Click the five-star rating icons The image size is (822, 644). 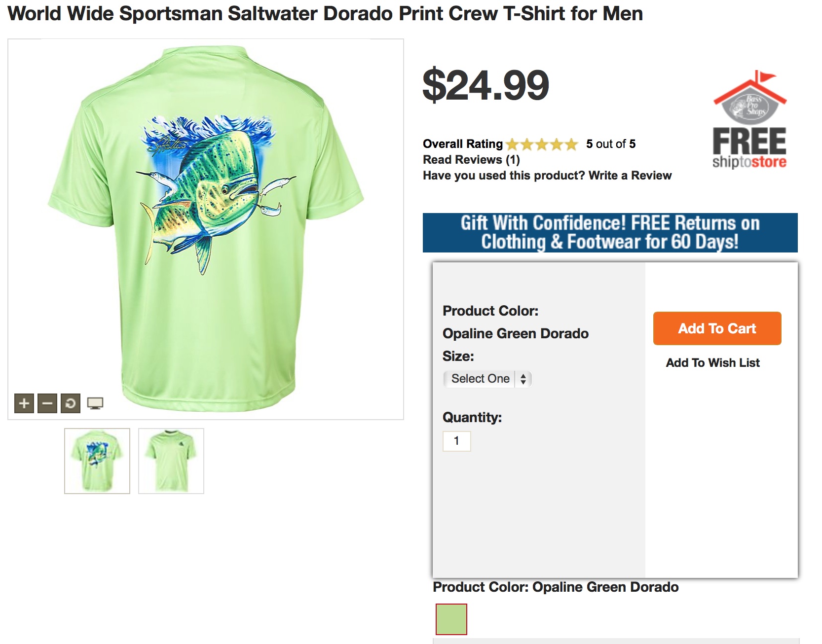click(541, 144)
